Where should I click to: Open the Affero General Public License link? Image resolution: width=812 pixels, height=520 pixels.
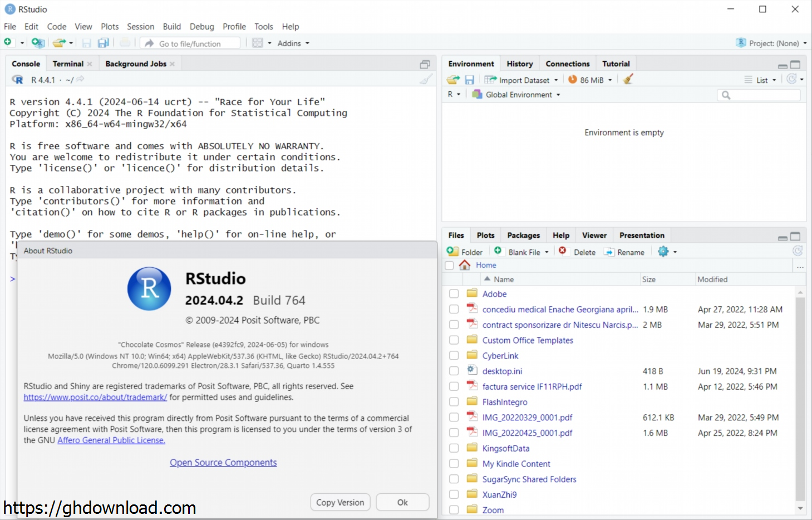pos(111,440)
